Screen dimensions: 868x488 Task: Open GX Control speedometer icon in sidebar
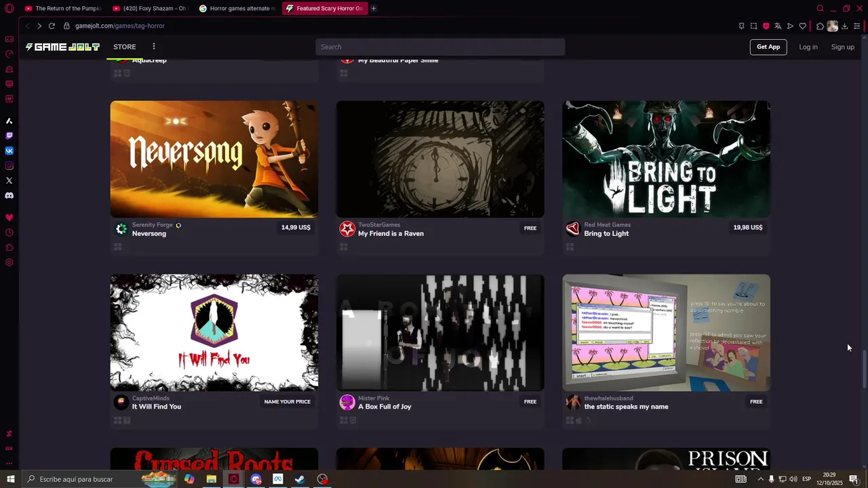(x=9, y=54)
